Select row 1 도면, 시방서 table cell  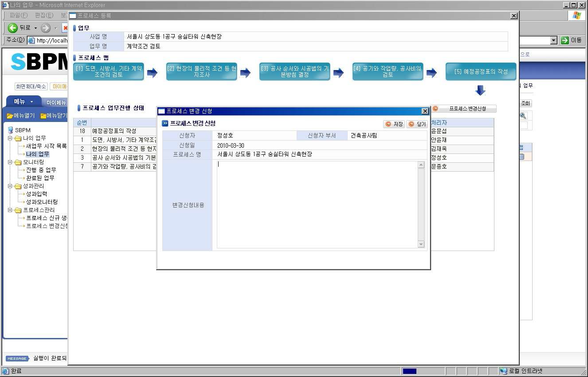(x=124, y=140)
